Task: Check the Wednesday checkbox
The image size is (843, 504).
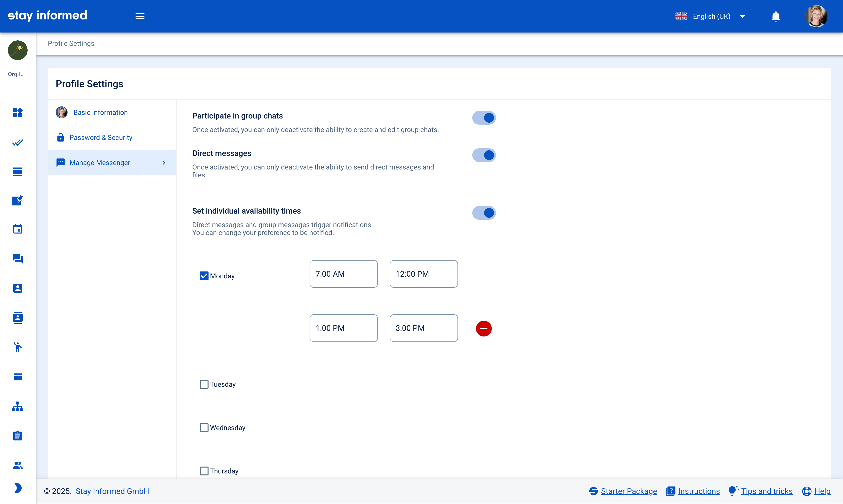Action: click(x=204, y=428)
